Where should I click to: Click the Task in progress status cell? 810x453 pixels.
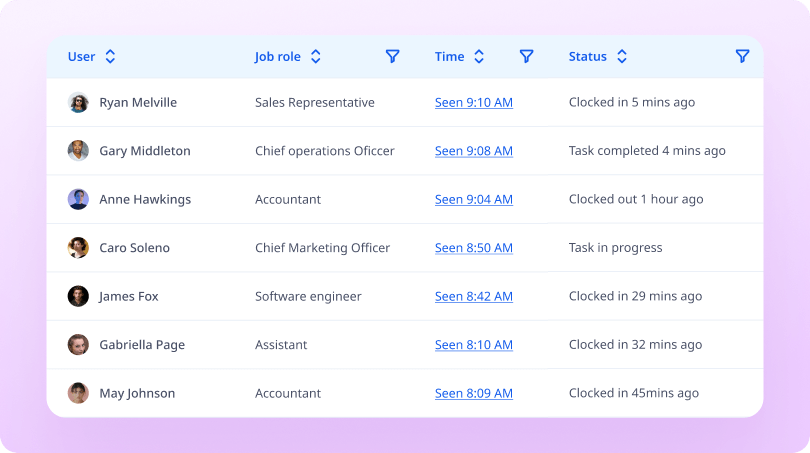[615, 248]
